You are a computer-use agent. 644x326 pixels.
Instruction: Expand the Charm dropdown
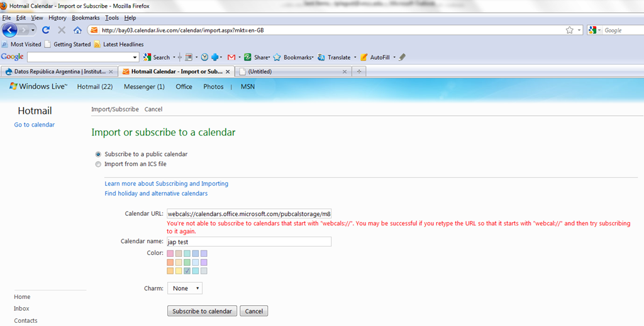click(x=184, y=288)
